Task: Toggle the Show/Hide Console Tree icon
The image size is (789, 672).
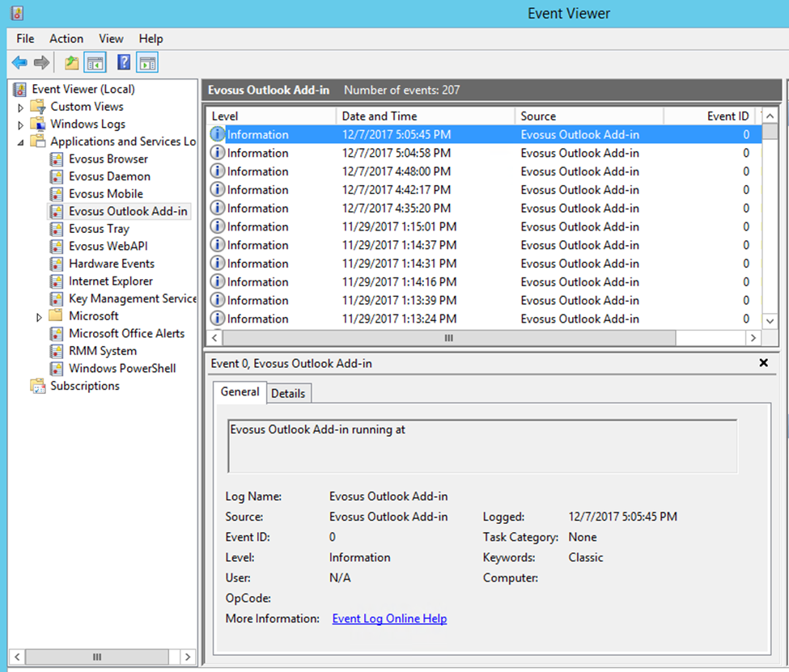Action: click(95, 63)
